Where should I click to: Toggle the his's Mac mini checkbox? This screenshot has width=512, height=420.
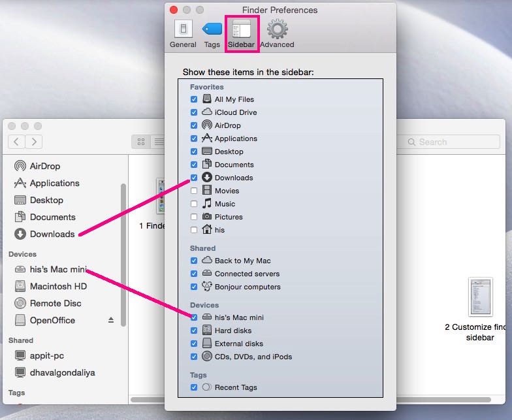(194, 317)
